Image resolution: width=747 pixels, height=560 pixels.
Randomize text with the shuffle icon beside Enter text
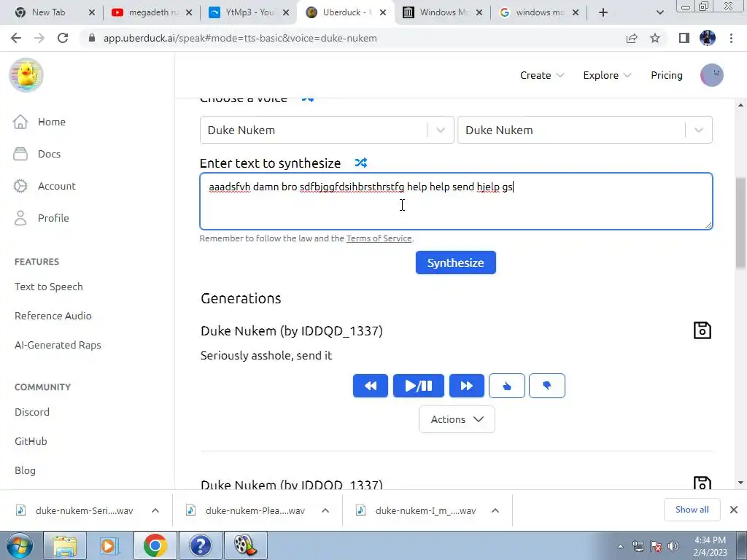361,163
